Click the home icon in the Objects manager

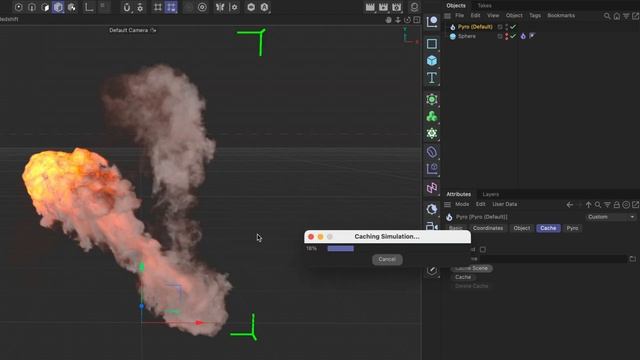click(x=617, y=16)
